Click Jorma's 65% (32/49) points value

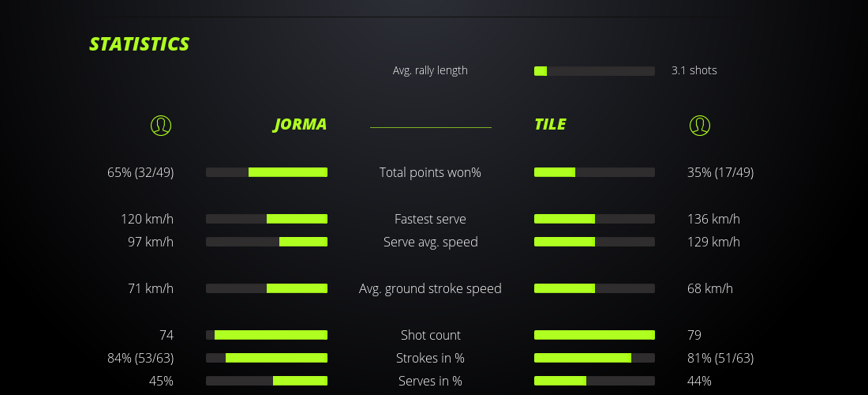pos(140,172)
